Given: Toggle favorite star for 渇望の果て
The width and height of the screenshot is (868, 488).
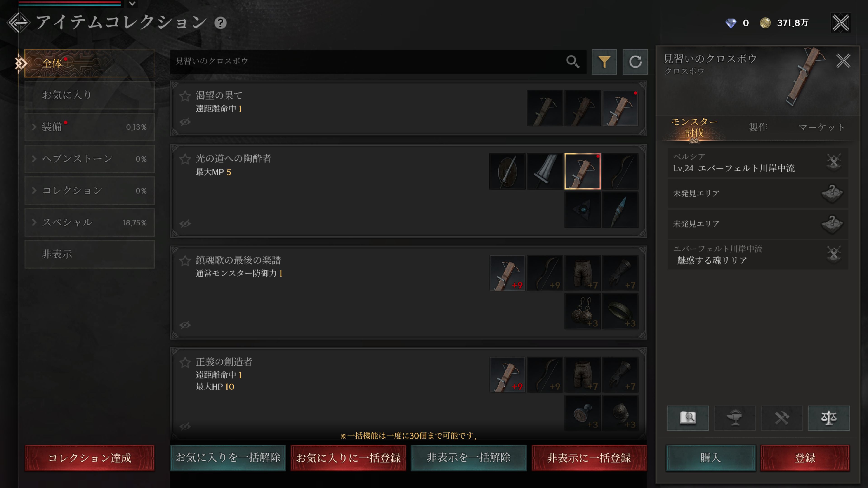Looking at the screenshot, I should click(185, 96).
